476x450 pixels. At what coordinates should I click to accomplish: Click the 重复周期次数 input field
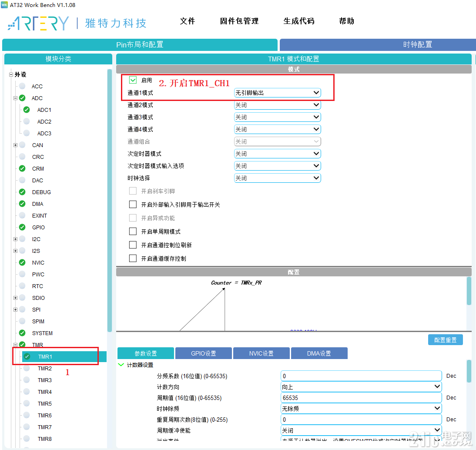coord(361,420)
